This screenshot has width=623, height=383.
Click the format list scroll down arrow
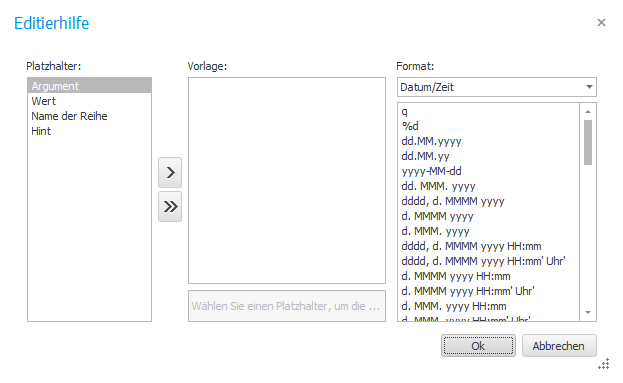[588, 313]
